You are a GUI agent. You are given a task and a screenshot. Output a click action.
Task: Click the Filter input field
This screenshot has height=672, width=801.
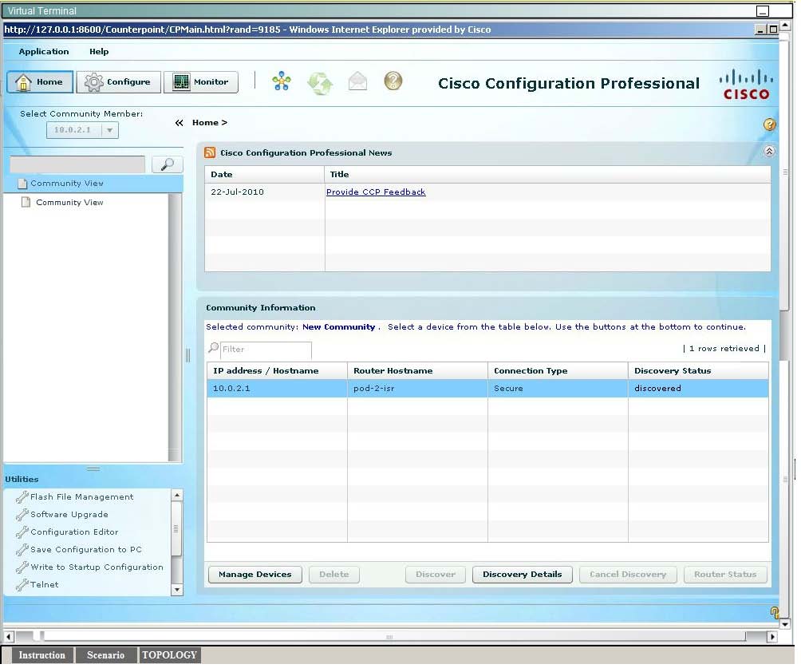click(266, 350)
